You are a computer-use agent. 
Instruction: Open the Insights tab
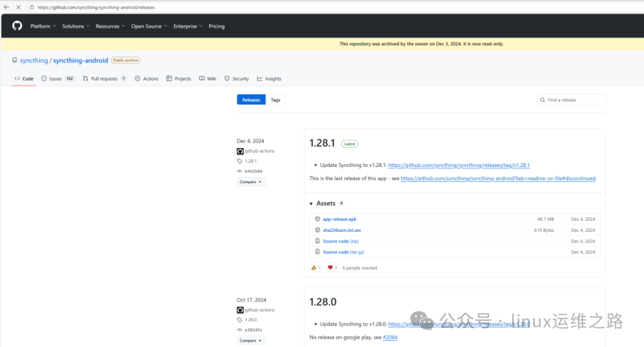pos(269,79)
